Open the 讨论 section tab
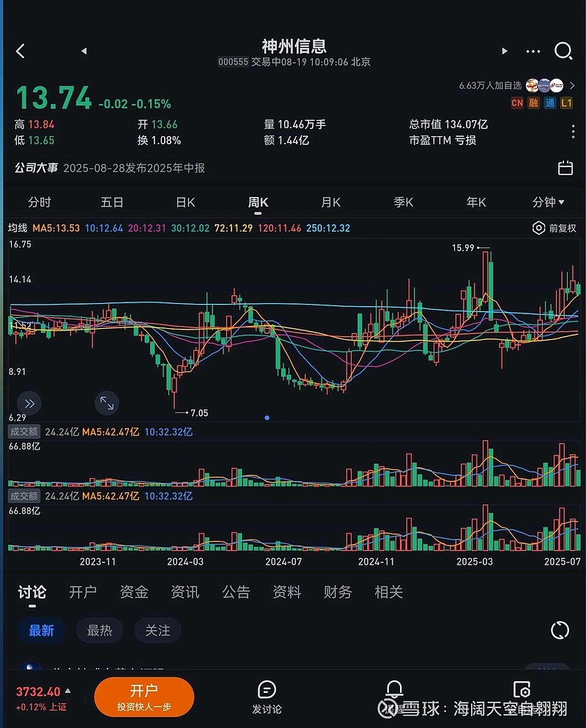Image resolution: width=586 pixels, height=728 pixels. 32,592
